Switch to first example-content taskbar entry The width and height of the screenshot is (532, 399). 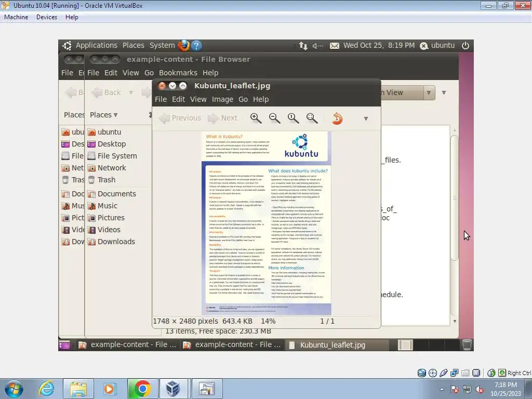click(x=127, y=345)
